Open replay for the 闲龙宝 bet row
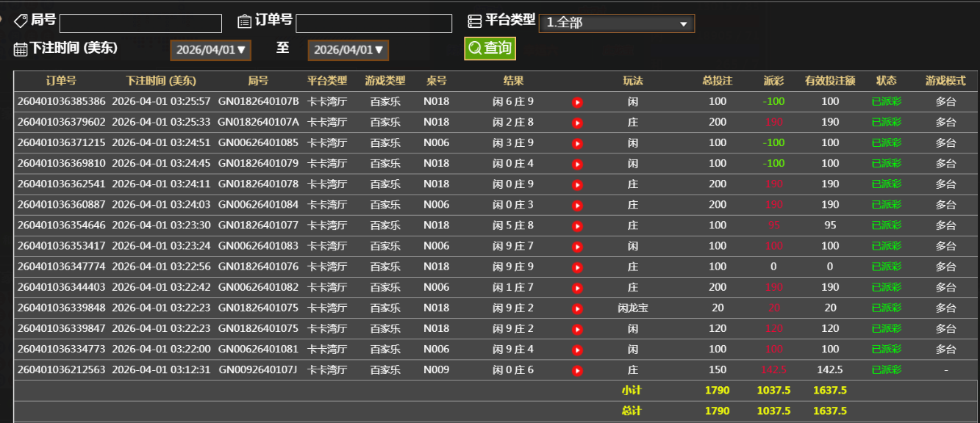Image resolution: width=980 pixels, height=423 pixels. (577, 308)
